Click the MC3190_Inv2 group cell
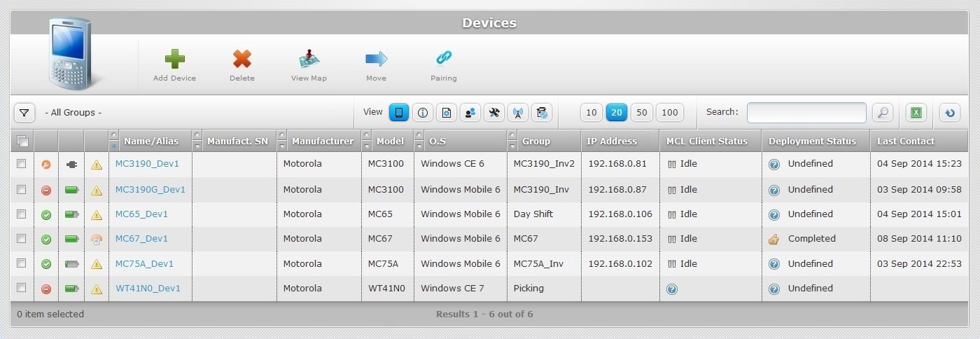The height and width of the screenshot is (339, 980). click(544, 164)
